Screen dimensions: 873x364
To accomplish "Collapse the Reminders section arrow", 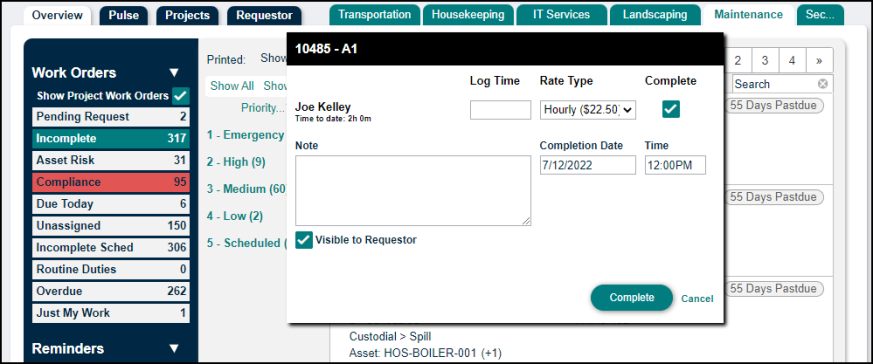I will (x=174, y=348).
